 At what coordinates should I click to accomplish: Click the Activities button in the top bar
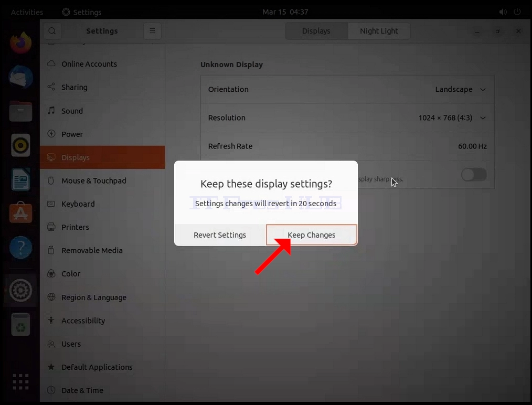click(x=27, y=12)
